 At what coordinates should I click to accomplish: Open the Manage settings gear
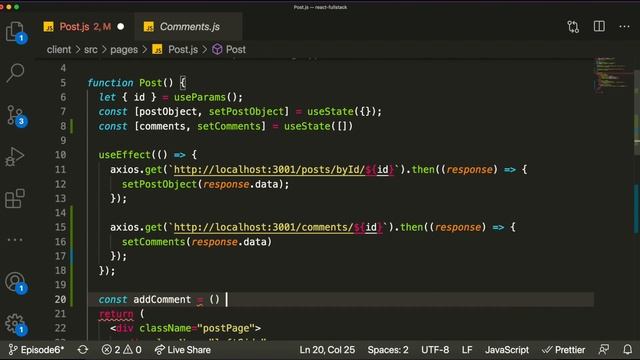point(15,324)
